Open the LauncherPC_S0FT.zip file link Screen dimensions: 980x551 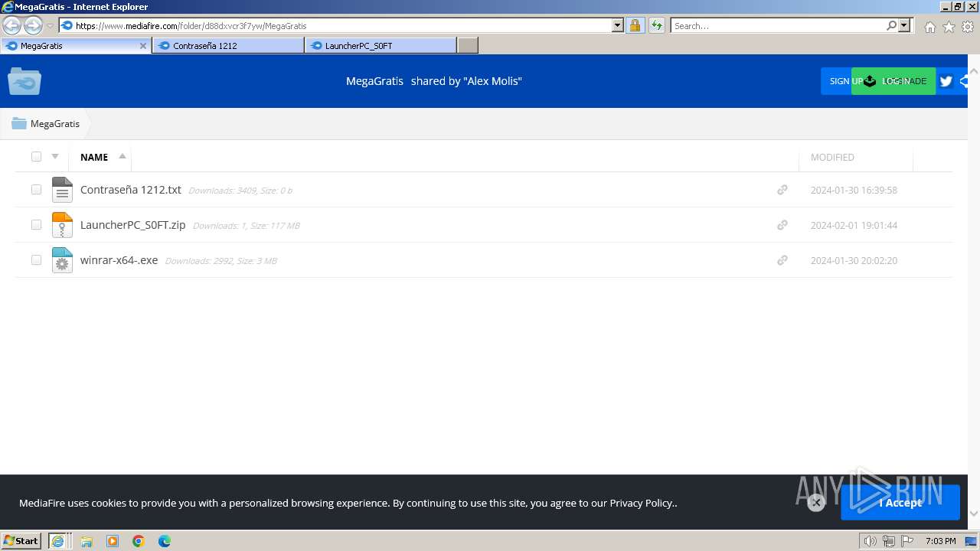tap(133, 225)
